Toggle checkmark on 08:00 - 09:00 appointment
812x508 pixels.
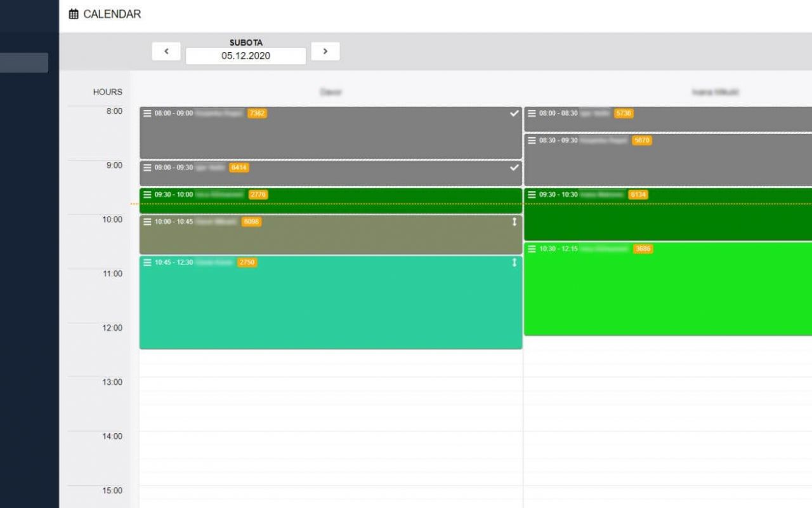514,114
